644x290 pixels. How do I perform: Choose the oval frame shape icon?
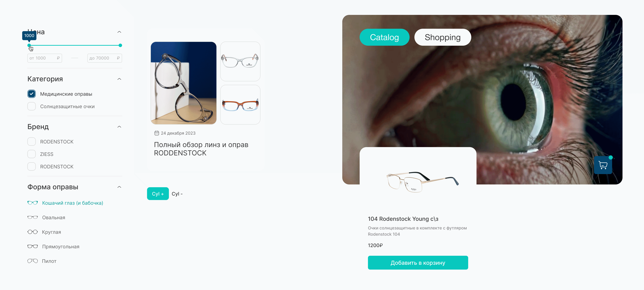tap(32, 217)
